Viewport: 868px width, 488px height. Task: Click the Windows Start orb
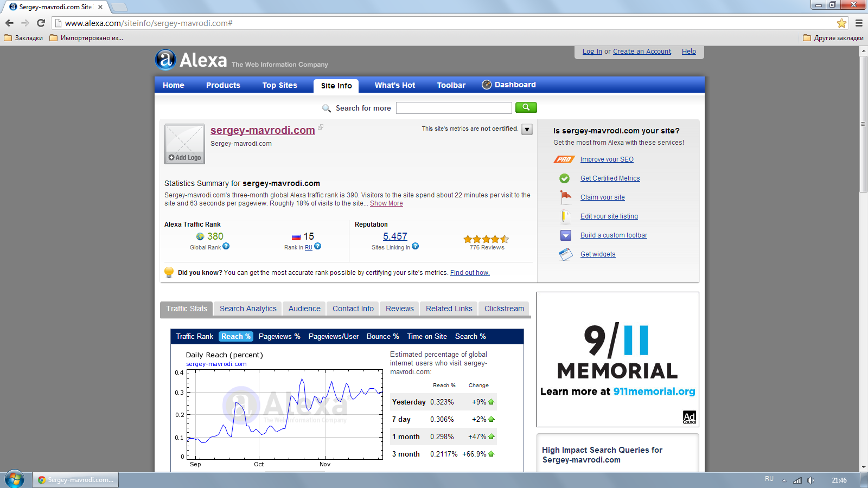[15, 479]
